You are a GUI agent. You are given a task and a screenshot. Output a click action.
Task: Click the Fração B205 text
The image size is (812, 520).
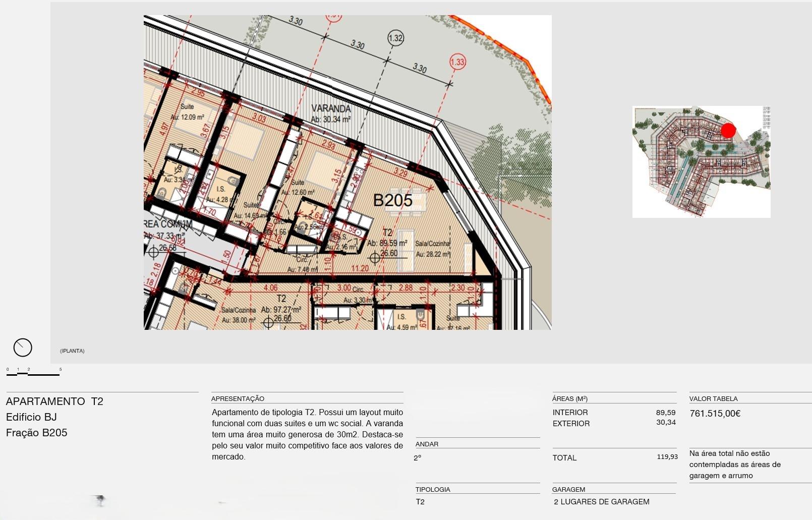click(x=36, y=433)
